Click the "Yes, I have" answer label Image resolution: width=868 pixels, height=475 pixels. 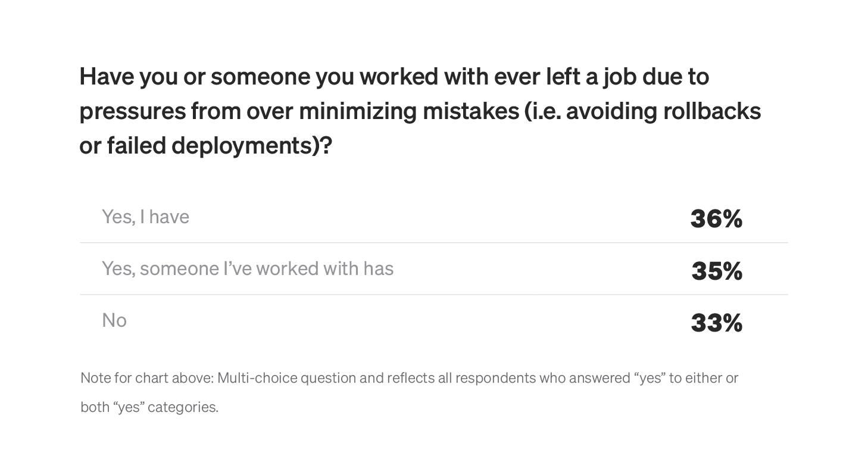click(x=145, y=217)
